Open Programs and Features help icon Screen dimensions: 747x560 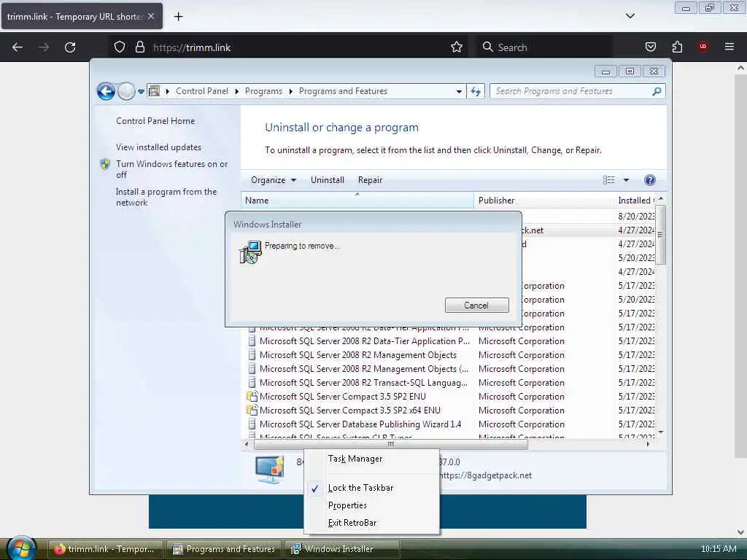649,180
